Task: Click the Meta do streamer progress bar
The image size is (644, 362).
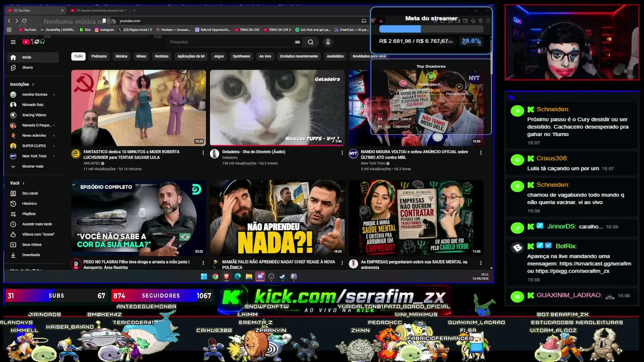Action: pyautogui.click(x=431, y=29)
